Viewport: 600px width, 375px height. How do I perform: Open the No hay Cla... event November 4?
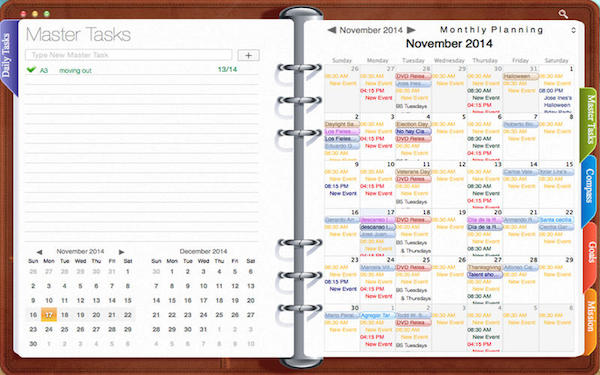pos(413,131)
